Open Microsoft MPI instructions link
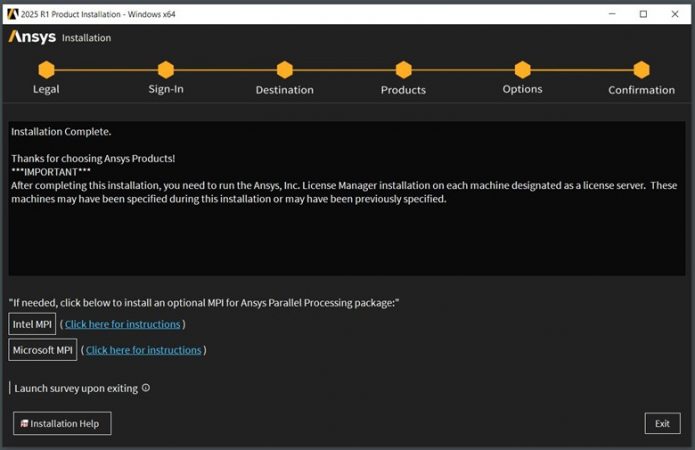695x450 pixels. point(144,350)
